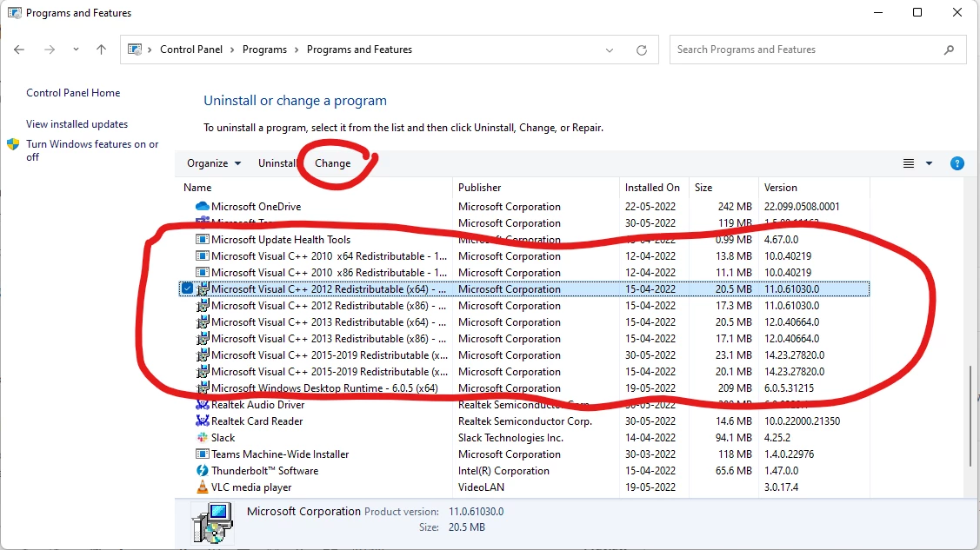Image resolution: width=980 pixels, height=550 pixels.
Task: Select Teams Machine-Wide Installer row name
Action: 280,454
